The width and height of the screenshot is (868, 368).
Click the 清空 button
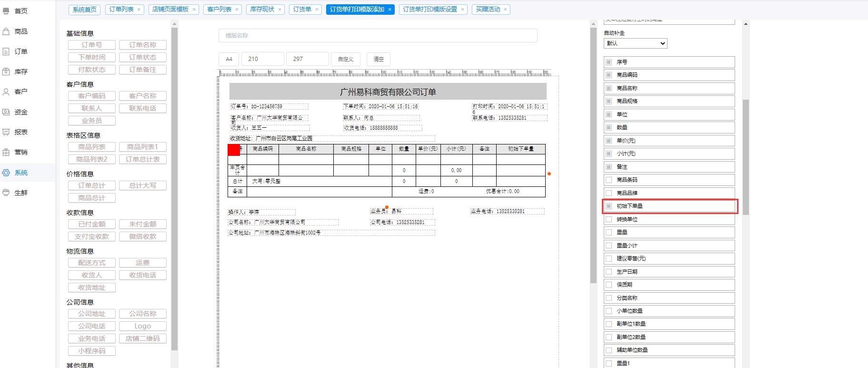(x=379, y=59)
